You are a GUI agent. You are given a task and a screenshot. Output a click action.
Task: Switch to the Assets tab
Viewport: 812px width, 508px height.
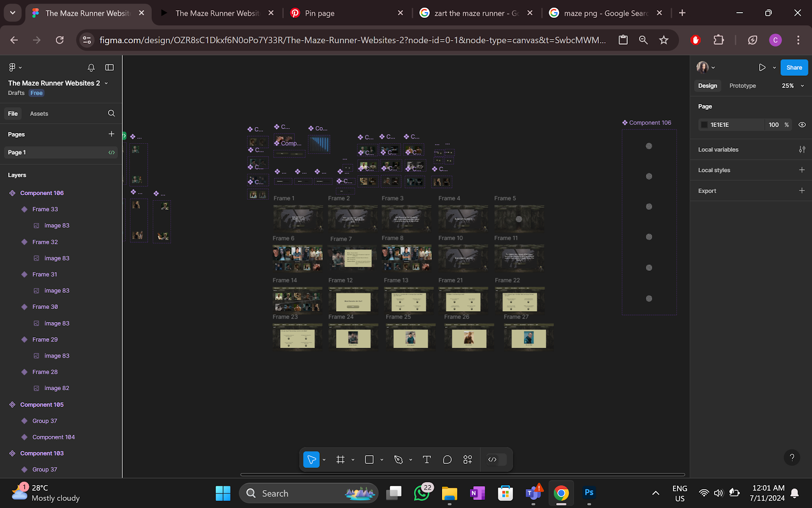(x=39, y=114)
